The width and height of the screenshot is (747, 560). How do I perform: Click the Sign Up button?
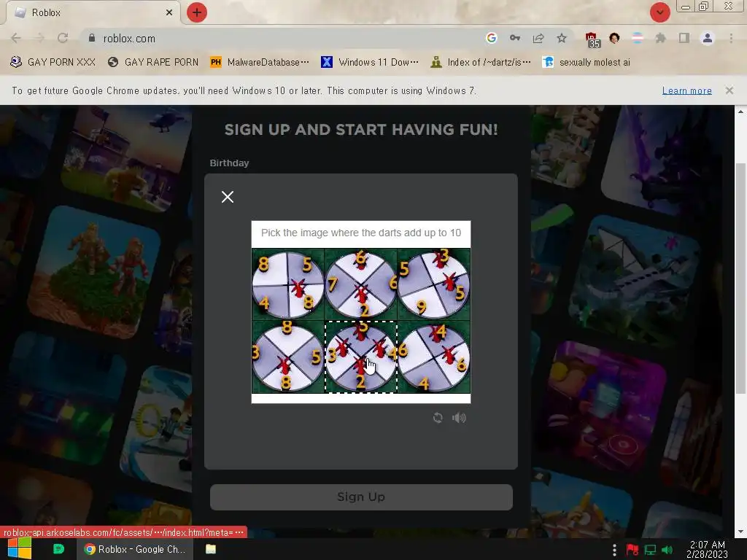(361, 497)
